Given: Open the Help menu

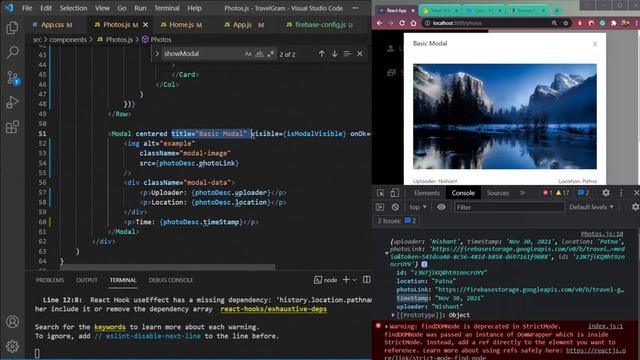Looking at the screenshot, I should point(194,8).
